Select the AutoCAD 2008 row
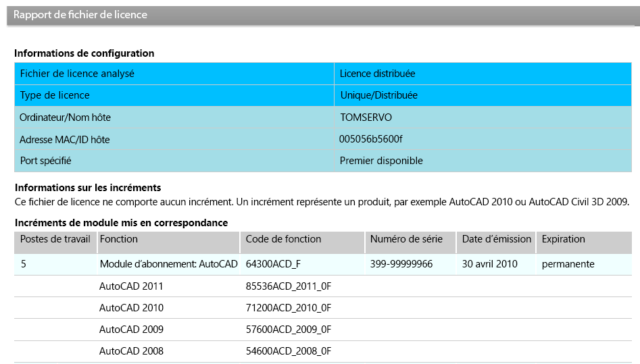The width and height of the screenshot is (640, 364). click(x=323, y=351)
